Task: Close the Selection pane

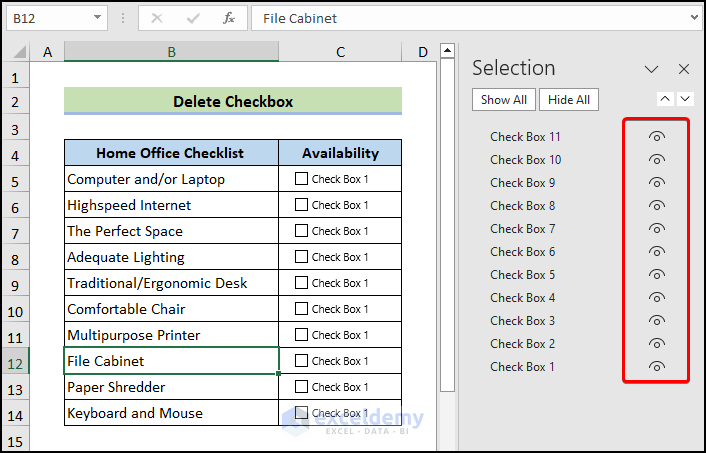Action: pyautogui.click(x=684, y=69)
